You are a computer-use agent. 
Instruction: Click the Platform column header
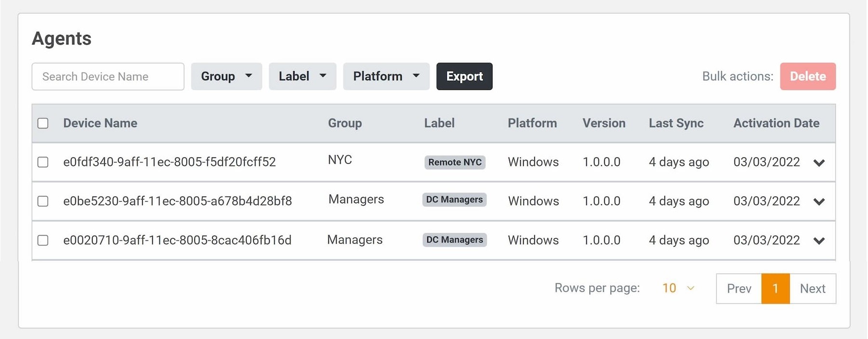click(532, 123)
